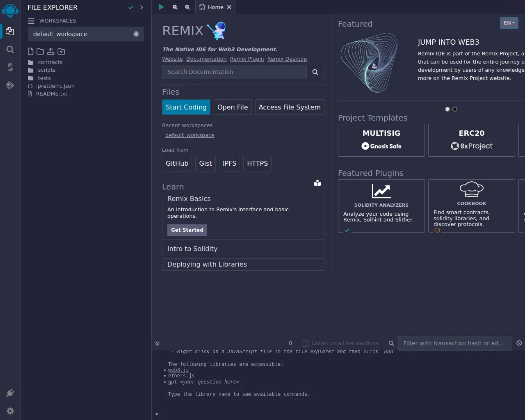Enable Listen on all transactions checkbox

305,343
